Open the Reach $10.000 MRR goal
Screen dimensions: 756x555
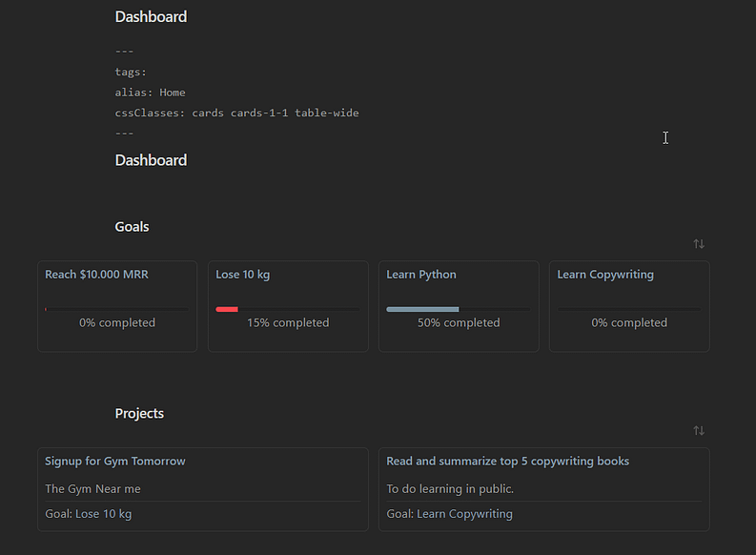click(96, 275)
